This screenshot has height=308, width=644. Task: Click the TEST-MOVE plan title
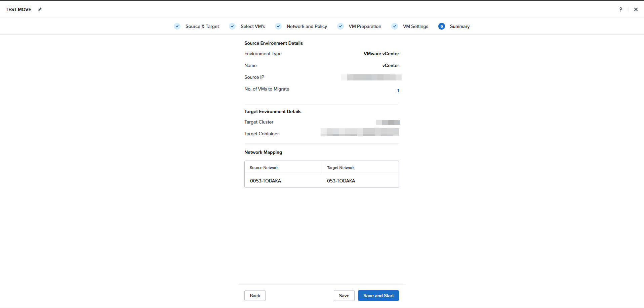[18, 9]
